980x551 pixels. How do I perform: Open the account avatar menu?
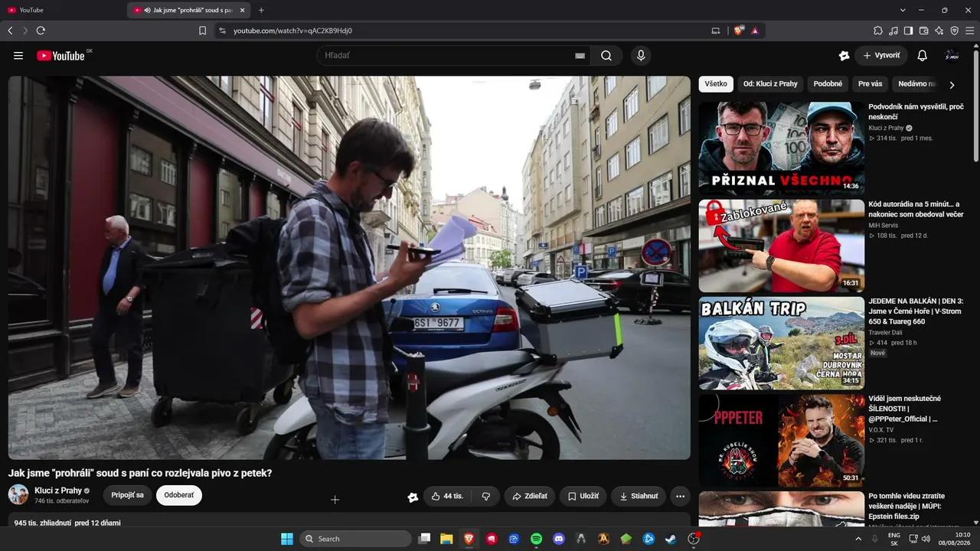coord(952,56)
